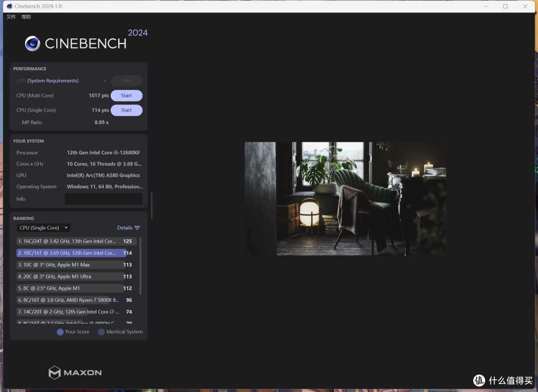Screen dimensions: 538x392
Task: Click the Cinebench sphere logo
Action: coord(32,43)
